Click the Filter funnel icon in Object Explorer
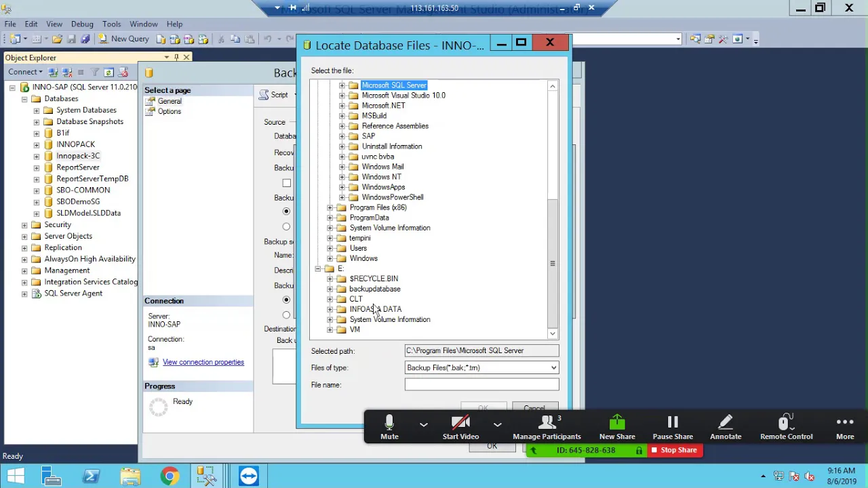Image resolution: width=868 pixels, height=488 pixels. 95,72
